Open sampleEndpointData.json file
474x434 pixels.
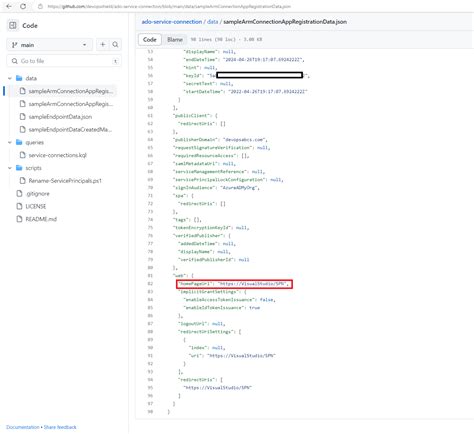coord(60,117)
